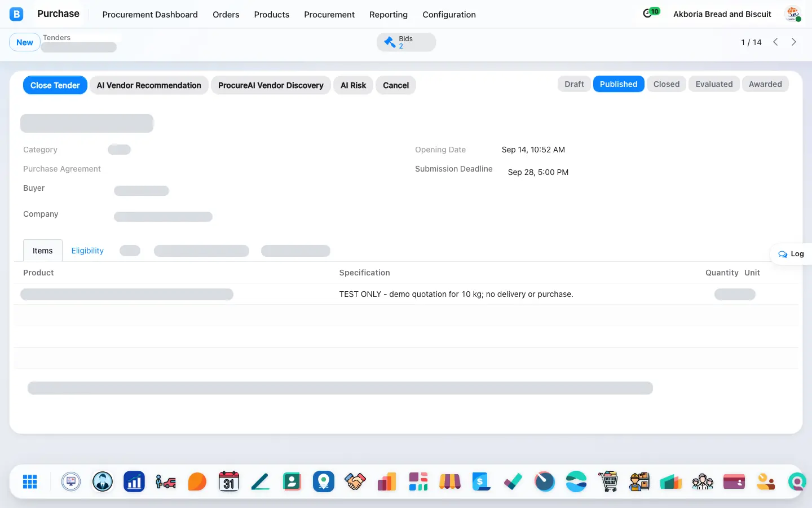Set status to Draft stage

click(575, 84)
